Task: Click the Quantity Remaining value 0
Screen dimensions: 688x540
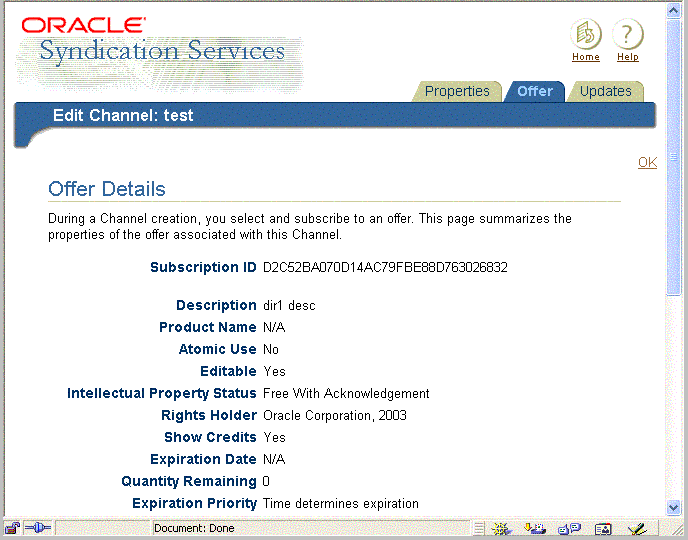Action: point(266,481)
